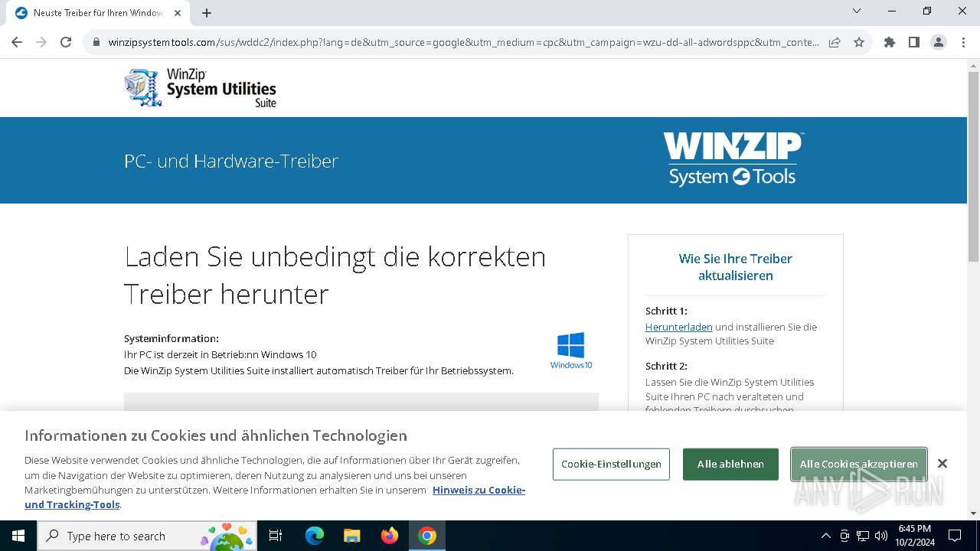Reload the current page

66,42
